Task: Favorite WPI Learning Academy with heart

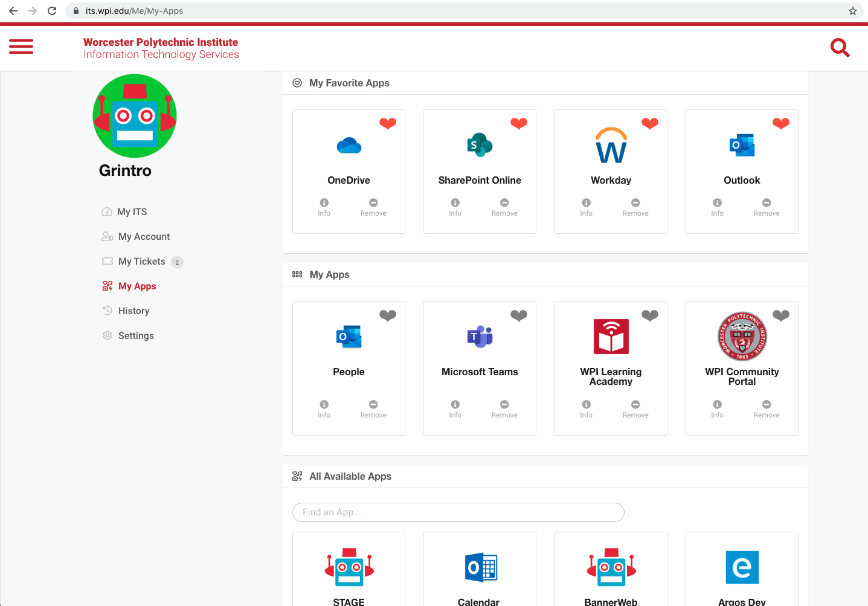Action: [650, 315]
